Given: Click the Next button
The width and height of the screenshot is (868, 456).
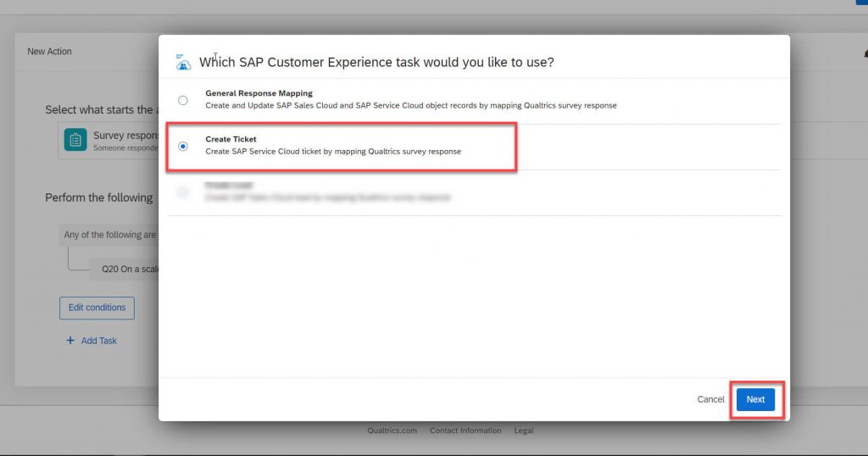Looking at the screenshot, I should coord(755,399).
